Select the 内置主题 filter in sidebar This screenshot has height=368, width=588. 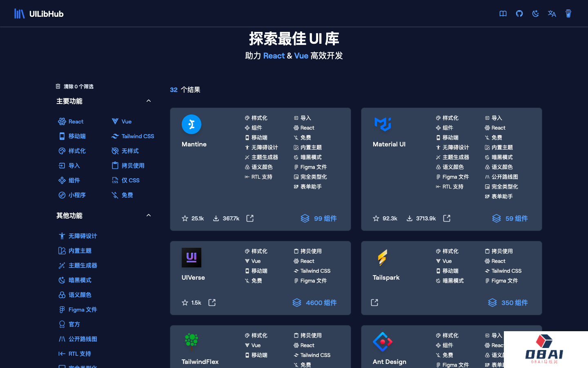(75, 251)
